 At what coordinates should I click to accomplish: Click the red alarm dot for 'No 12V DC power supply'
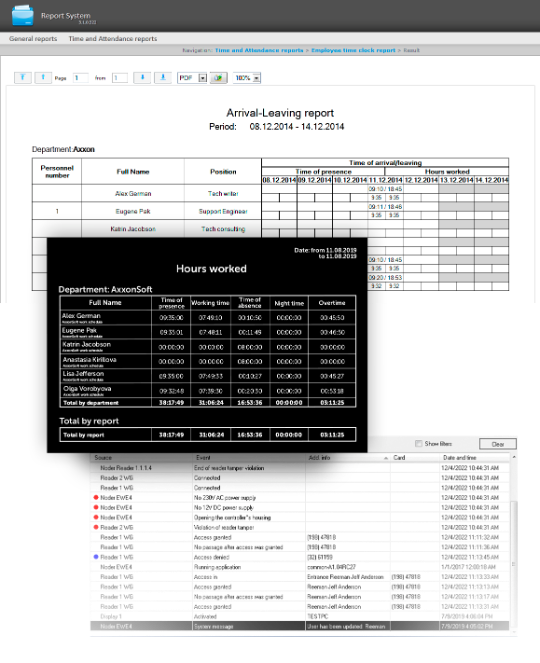(96, 507)
